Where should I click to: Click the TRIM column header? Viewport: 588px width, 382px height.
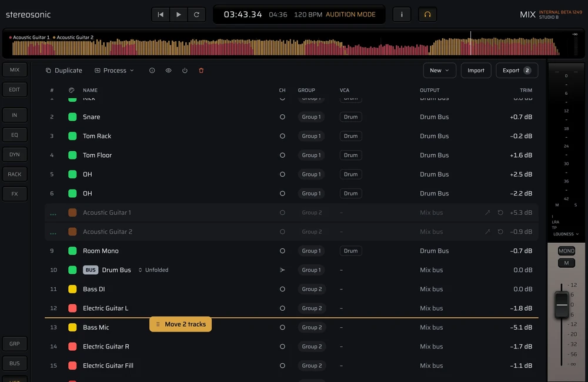[x=526, y=90]
